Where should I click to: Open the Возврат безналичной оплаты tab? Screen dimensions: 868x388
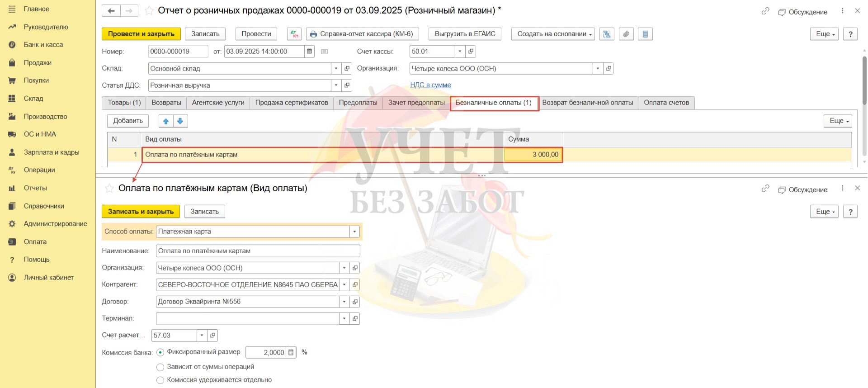tap(588, 103)
